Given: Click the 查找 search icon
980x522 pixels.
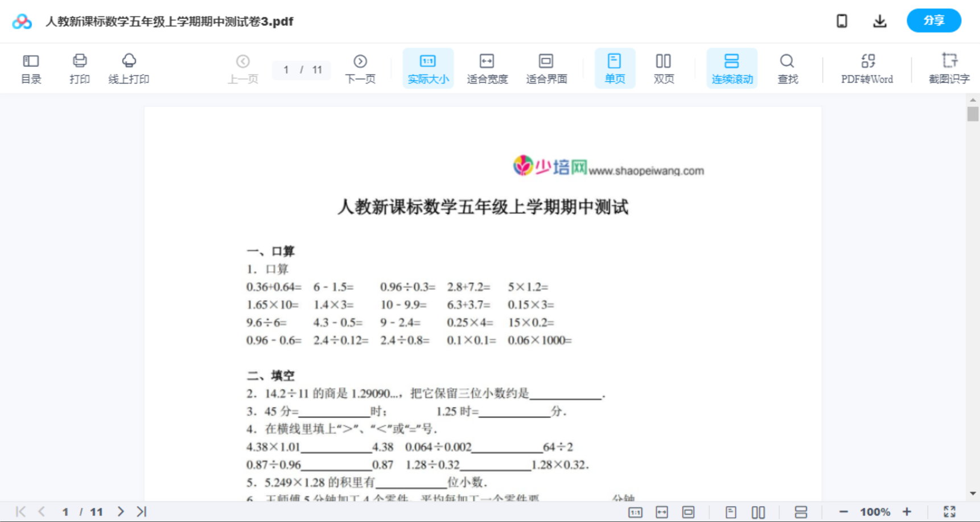Looking at the screenshot, I should point(787,68).
